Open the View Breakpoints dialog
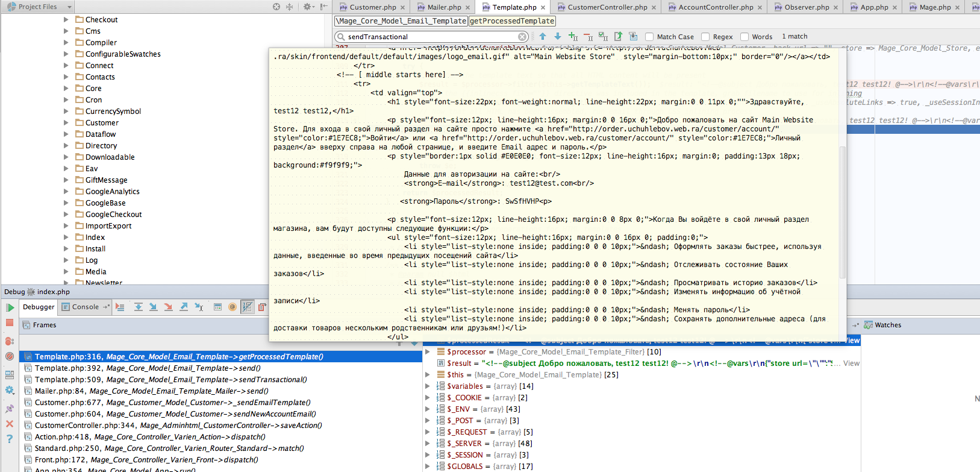Viewport: 980px width, 472px height. 10,341
